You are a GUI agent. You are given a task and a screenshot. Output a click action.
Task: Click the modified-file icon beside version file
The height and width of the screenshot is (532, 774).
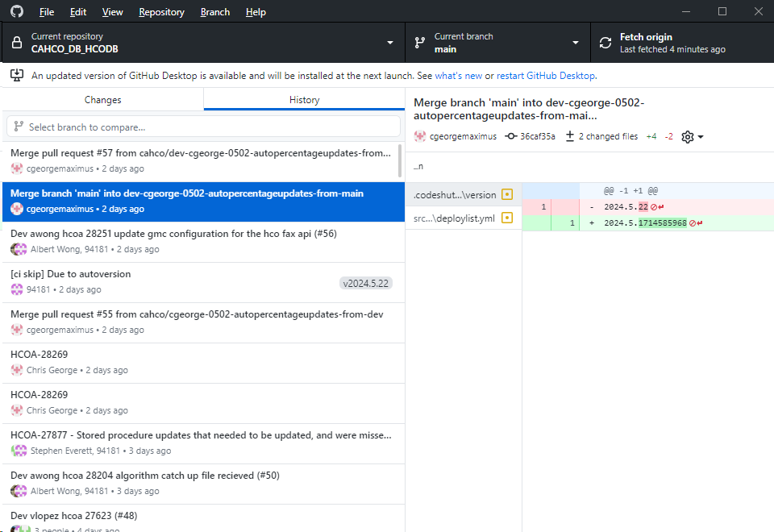507,194
